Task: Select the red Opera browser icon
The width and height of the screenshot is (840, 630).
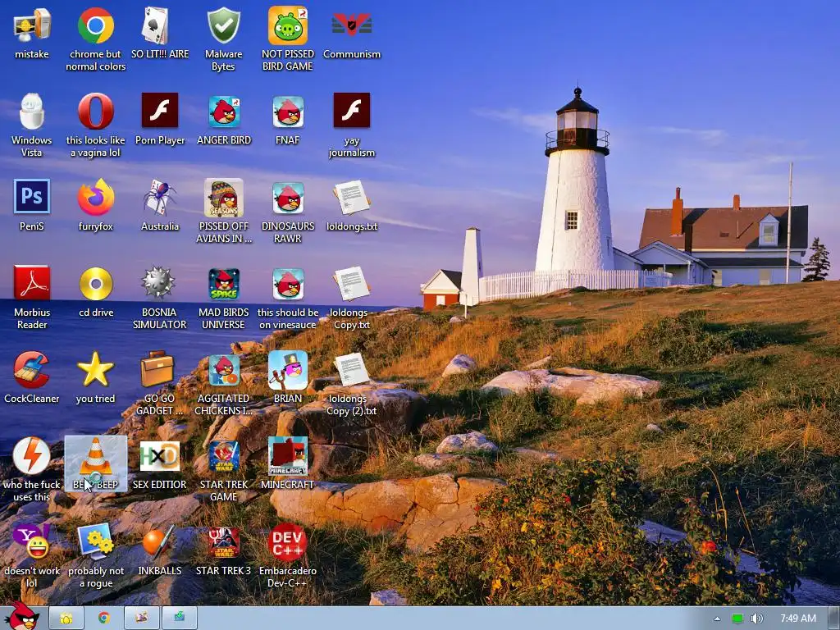Action: click(x=95, y=112)
